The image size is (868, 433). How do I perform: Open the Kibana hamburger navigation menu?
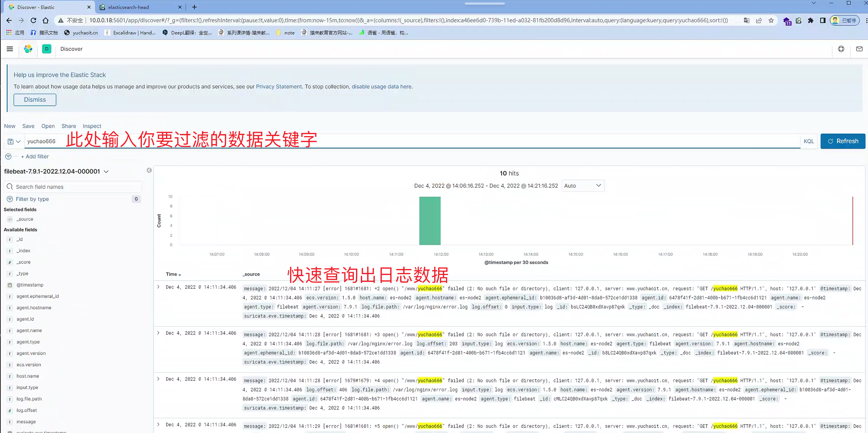tap(10, 49)
